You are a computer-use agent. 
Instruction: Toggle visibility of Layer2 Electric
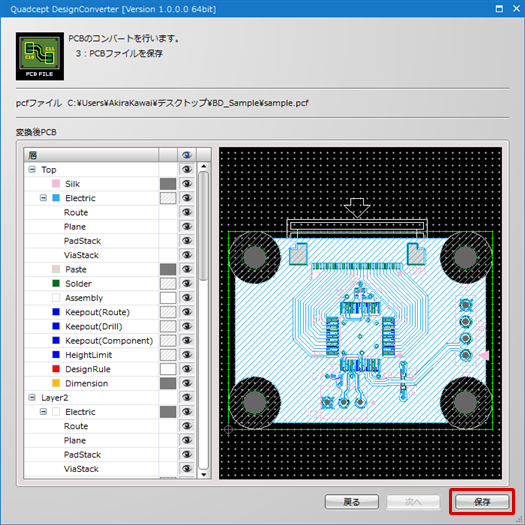(x=187, y=411)
